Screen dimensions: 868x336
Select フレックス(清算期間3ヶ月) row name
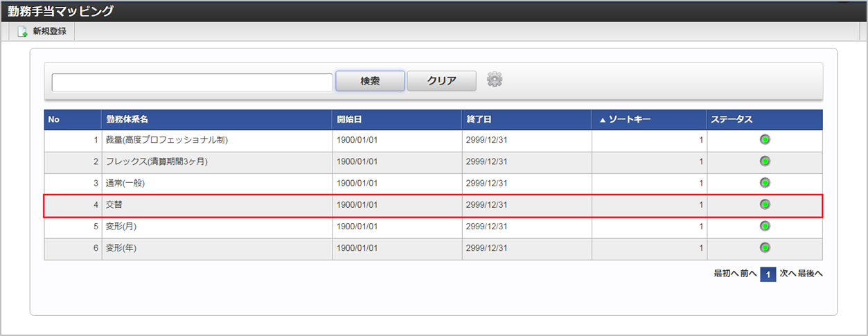157,162
